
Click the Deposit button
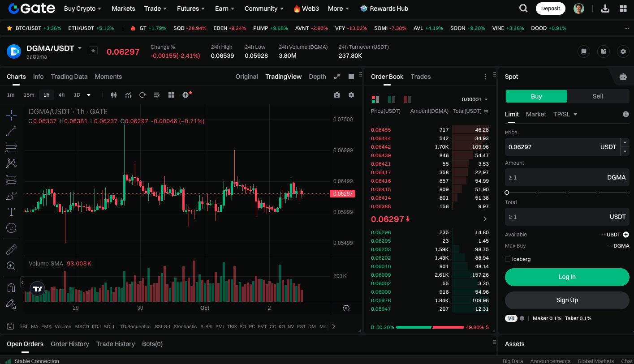coord(550,9)
